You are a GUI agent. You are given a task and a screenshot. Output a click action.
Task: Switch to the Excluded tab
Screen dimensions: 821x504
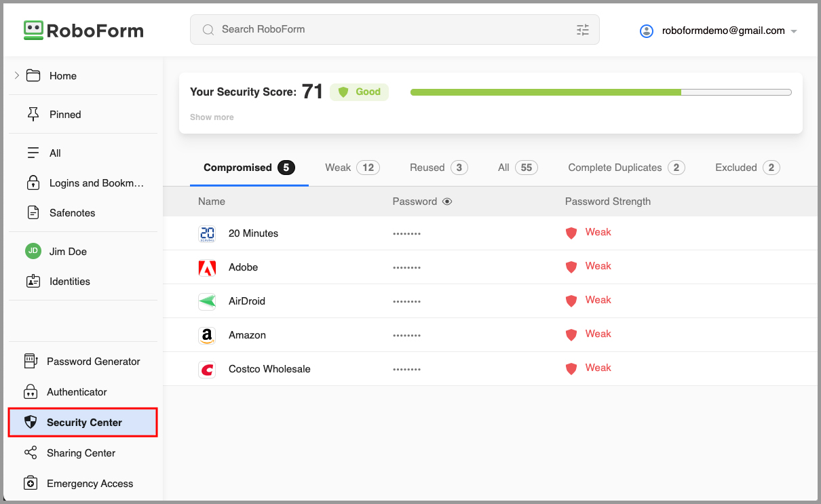747,168
